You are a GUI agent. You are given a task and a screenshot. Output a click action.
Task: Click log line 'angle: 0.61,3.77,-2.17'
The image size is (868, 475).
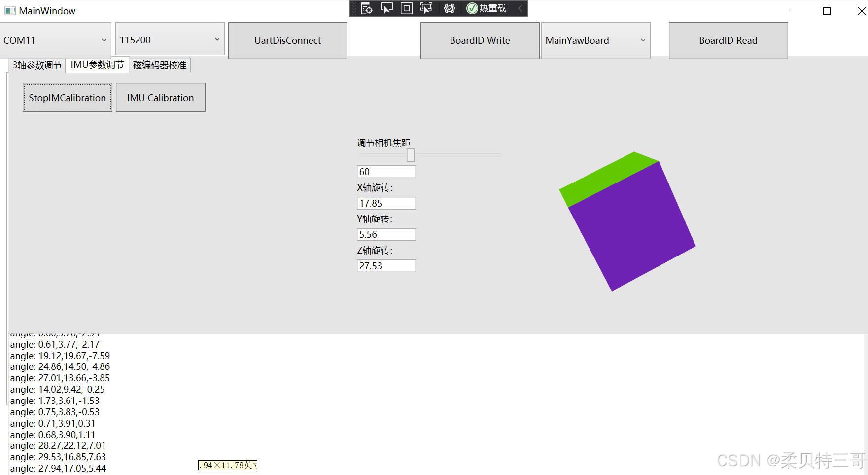click(x=55, y=344)
